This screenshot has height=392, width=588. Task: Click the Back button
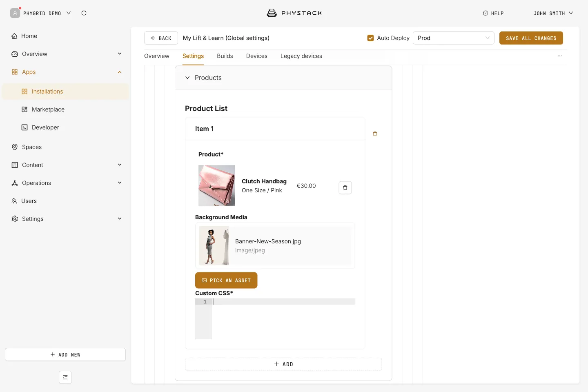point(161,38)
